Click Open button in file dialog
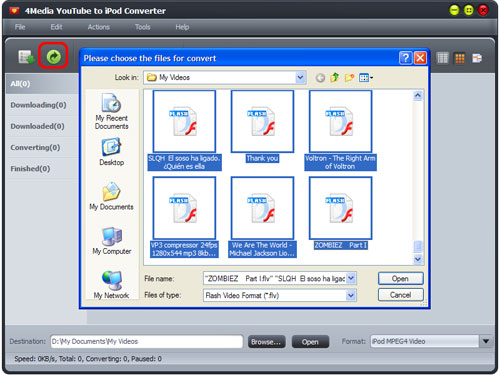 coord(401,279)
